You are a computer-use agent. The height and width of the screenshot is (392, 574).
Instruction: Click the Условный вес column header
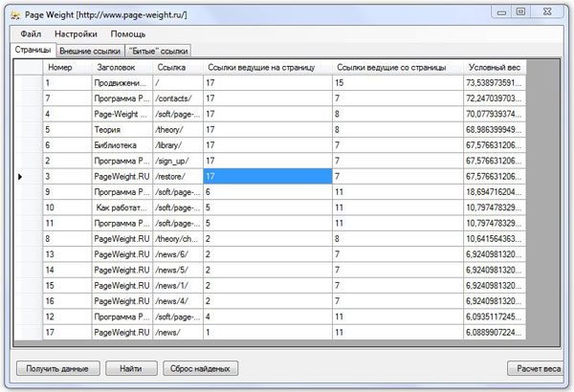pos(495,68)
